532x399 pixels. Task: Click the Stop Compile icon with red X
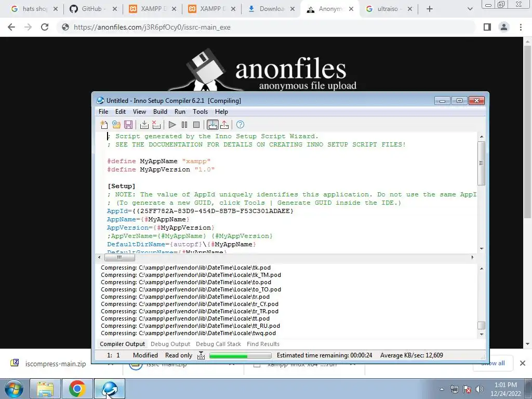[x=156, y=125]
